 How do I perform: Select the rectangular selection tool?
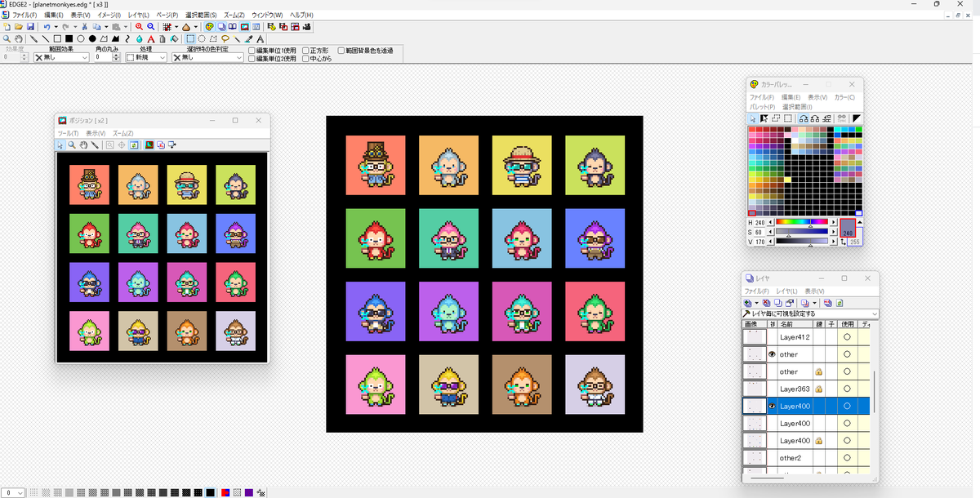coord(190,38)
